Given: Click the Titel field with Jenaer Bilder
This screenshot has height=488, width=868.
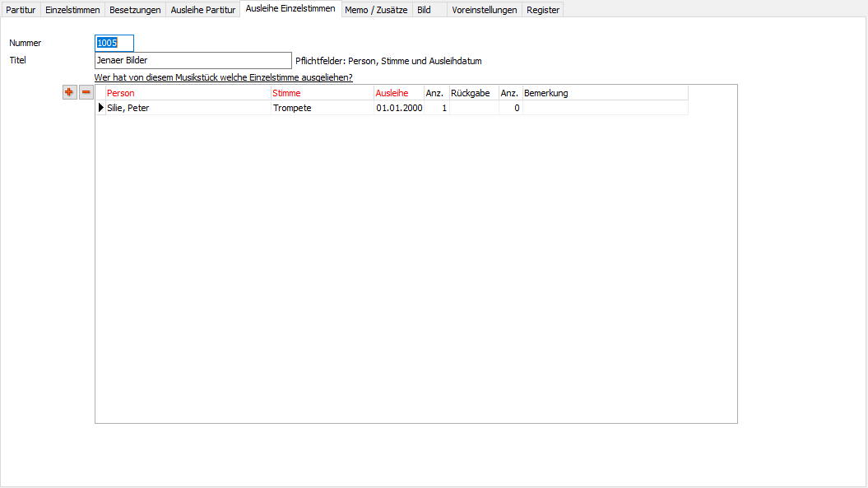Looking at the screenshot, I should pyautogui.click(x=193, y=60).
